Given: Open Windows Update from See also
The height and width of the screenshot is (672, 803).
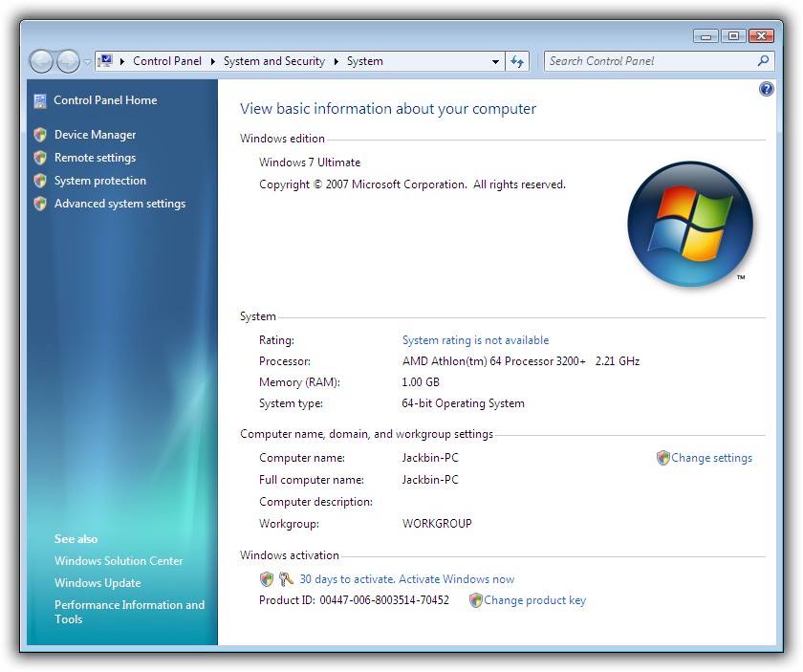Looking at the screenshot, I should (98, 582).
